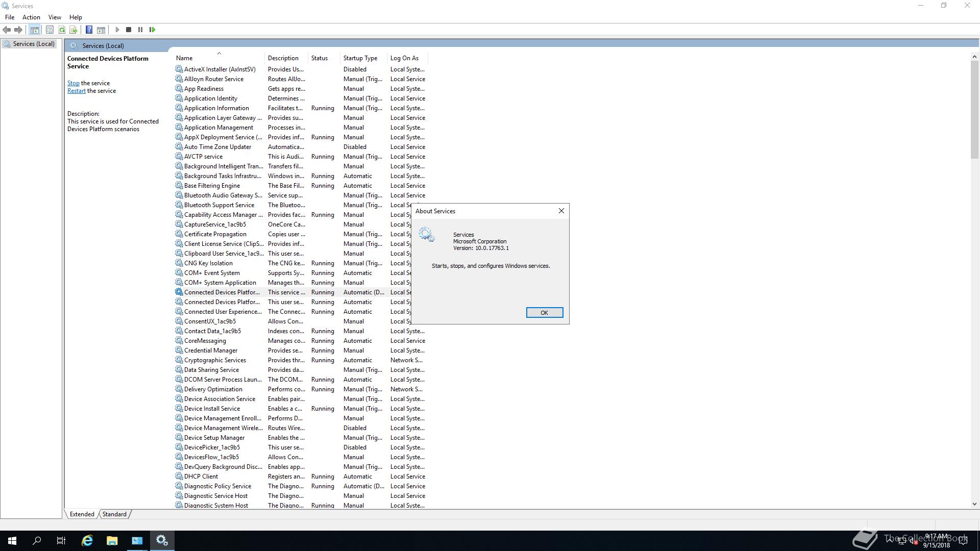Click the Forward arrow in the toolbar
This screenshot has width=980, height=551.
(x=18, y=30)
